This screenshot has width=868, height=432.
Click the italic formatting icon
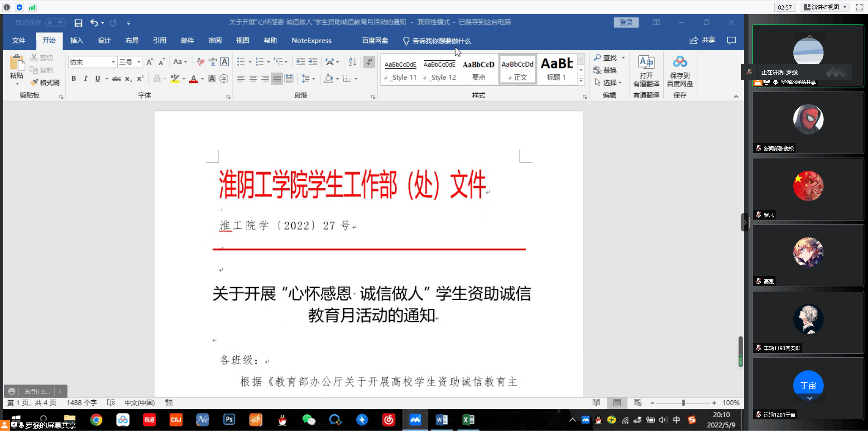tap(86, 78)
